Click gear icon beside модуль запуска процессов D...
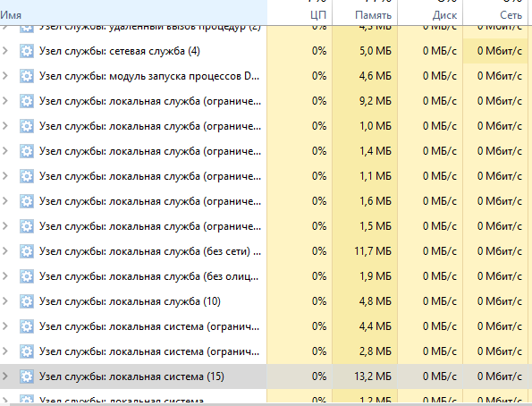 pyautogui.click(x=27, y=76)
